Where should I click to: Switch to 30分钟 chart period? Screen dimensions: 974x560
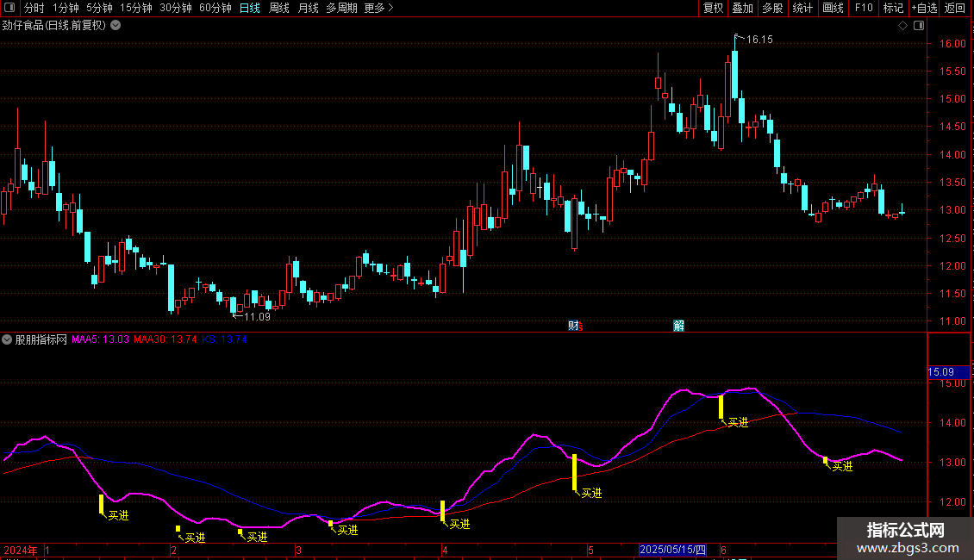[x=176, y=8]
